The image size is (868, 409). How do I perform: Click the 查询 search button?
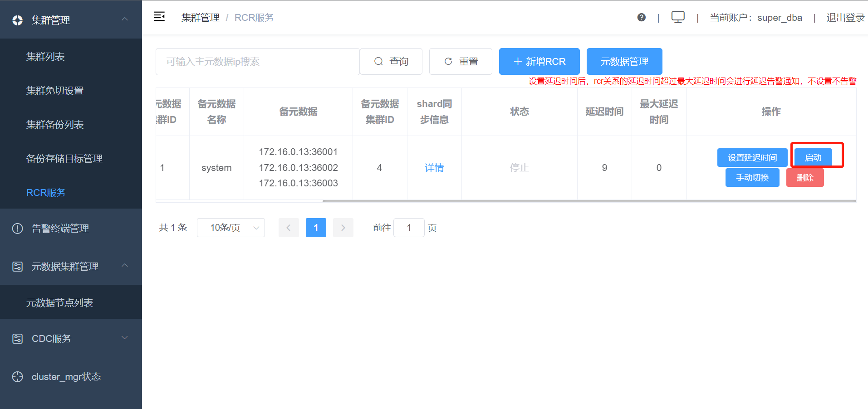[x=391, y=61]
